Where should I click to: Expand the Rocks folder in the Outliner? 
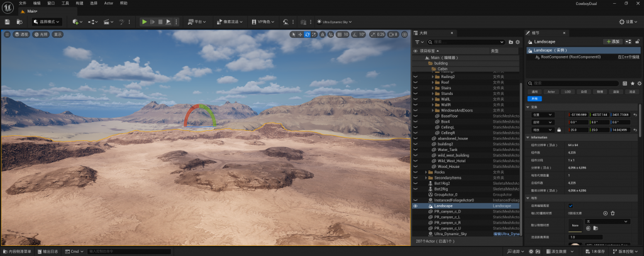pos(427,172)
